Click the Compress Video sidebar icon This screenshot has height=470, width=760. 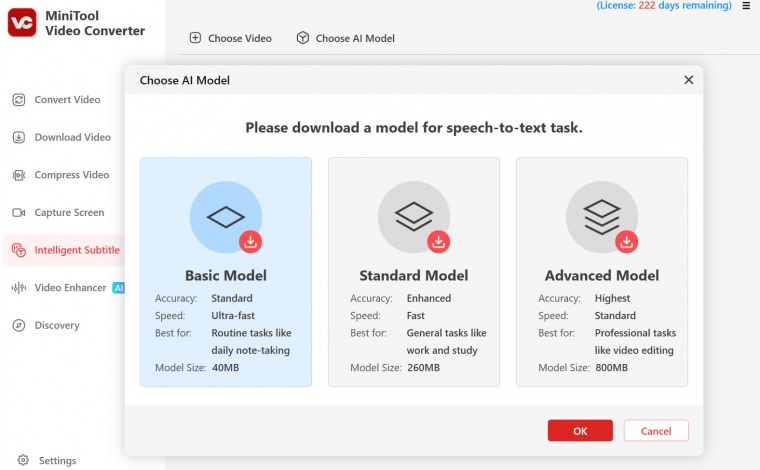click(x=19, y=175)
